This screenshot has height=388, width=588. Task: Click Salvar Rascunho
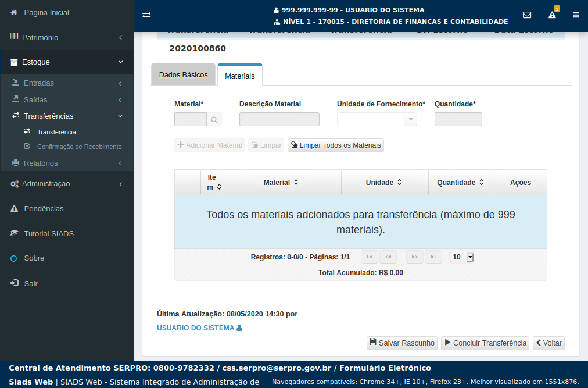tap(402, 343)
